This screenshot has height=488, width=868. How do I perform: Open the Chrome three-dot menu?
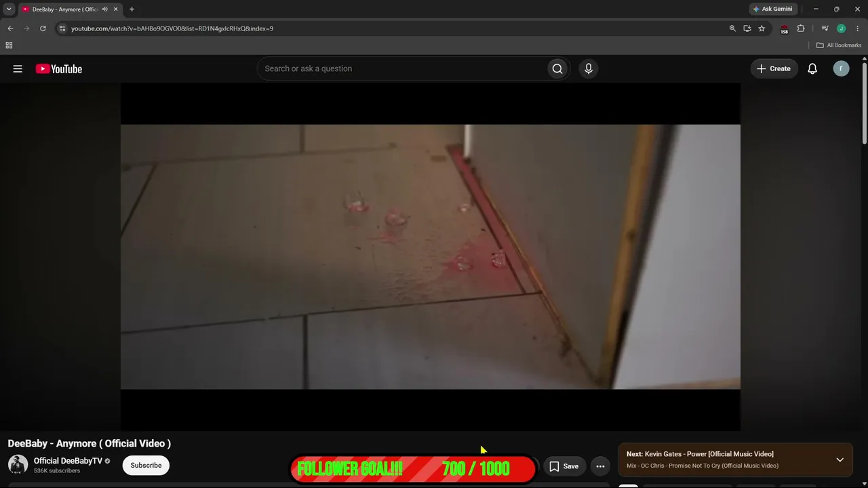pyautogui.click(x=857, y=28)
